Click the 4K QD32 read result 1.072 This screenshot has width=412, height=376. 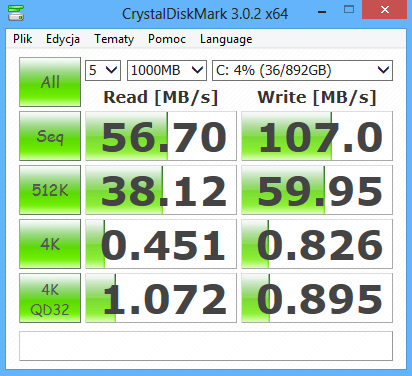click(161, 298)
